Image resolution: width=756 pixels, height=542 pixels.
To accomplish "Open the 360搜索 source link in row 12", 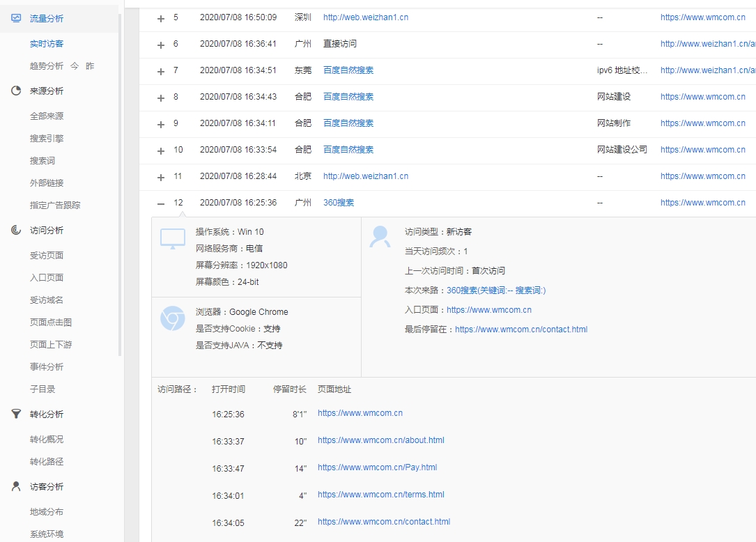I will 339,203.
